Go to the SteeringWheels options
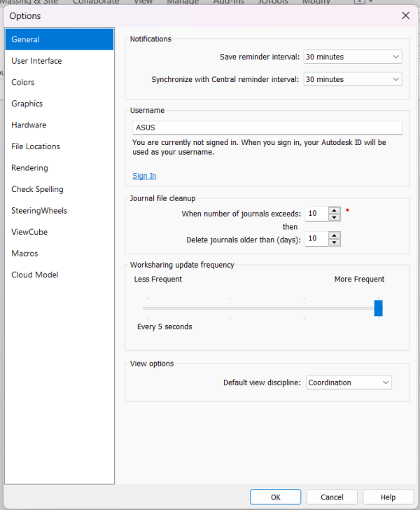Screen dimensions: 420x510 [39, 211]
